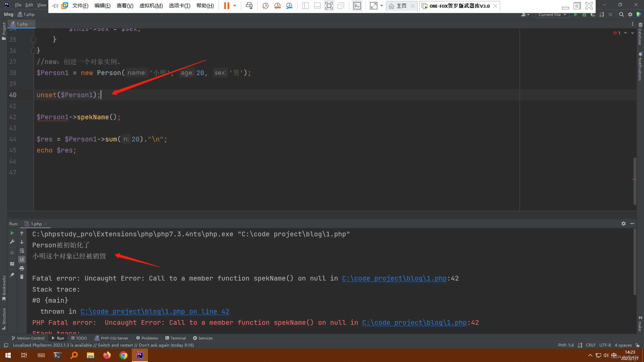The width and height of the screenshot is (644, 362).
Task: Open the Terminal tool window tab
Action: (175, 338)
